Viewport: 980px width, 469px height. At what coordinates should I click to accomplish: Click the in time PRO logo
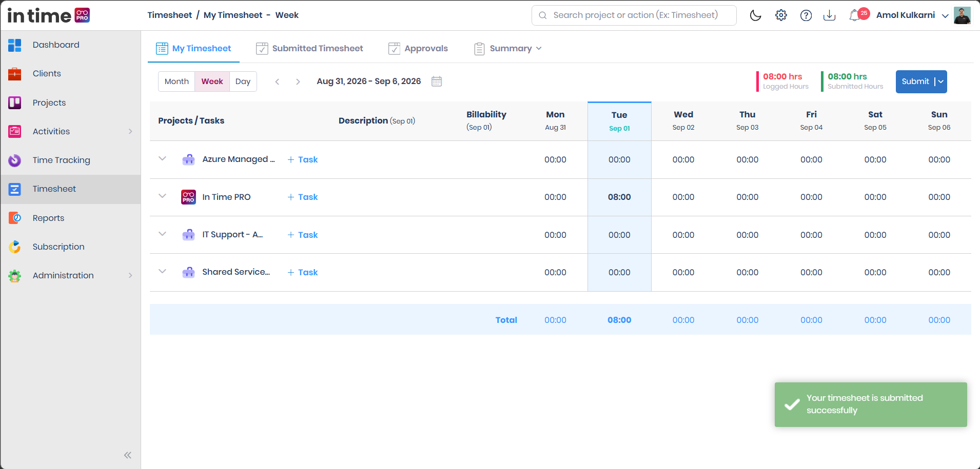click(49, 15)
